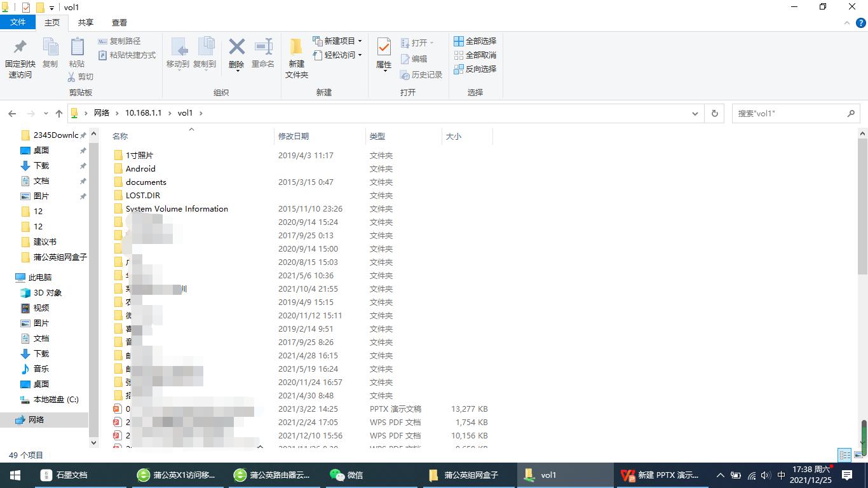
Task: Open the 移动到 dropdown
Action: pos(180,57)
